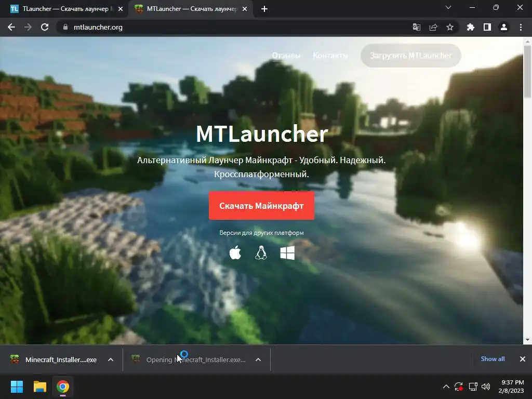
Task: Open the Windows Start menu
Action: [x=17, y=387]
